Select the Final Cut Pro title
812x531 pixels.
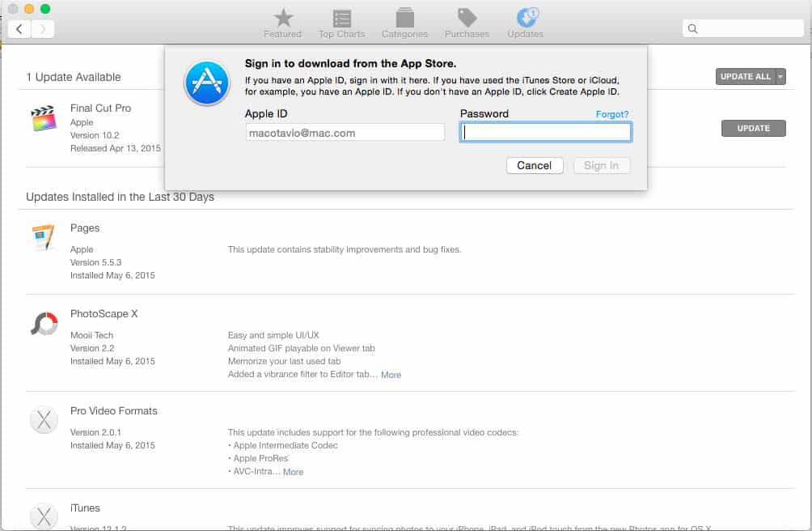coord(100,108)
